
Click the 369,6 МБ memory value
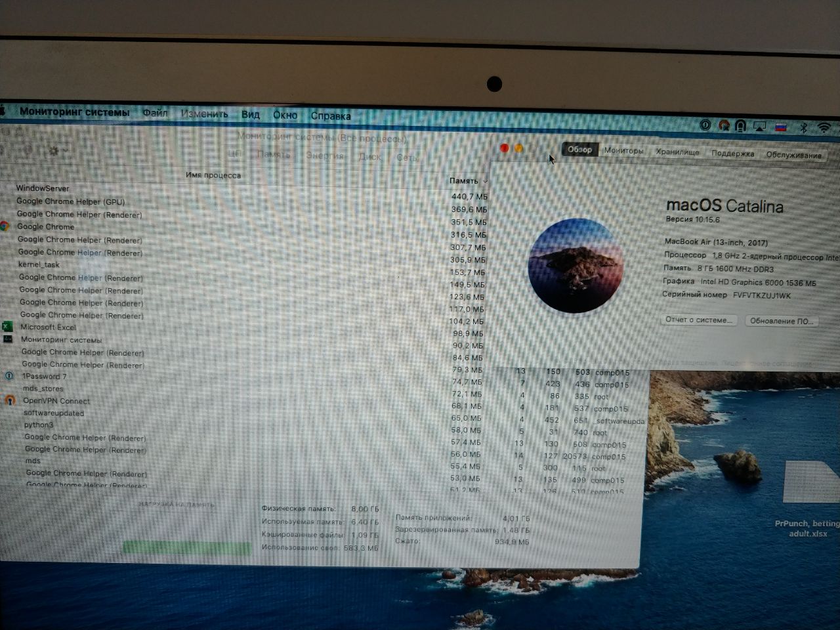point(469,209)
